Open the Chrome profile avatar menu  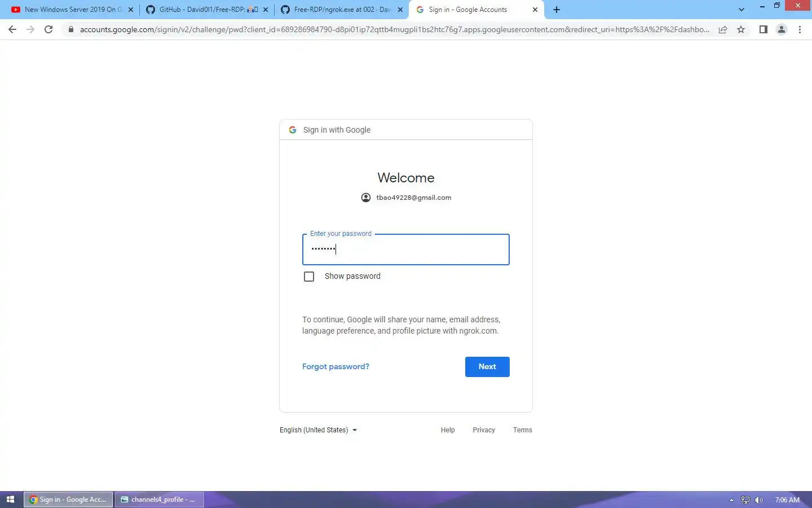(x=782, y=29)
